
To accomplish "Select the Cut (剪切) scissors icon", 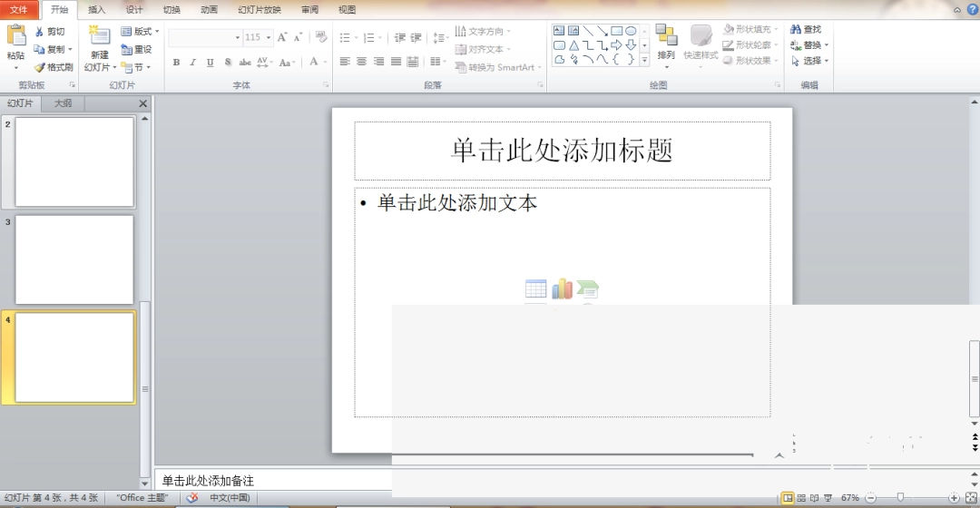I will click(39, 31).
